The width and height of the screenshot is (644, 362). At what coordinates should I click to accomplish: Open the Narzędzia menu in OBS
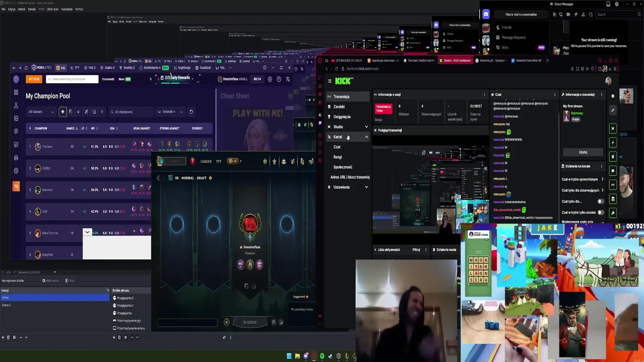(66, 9)
